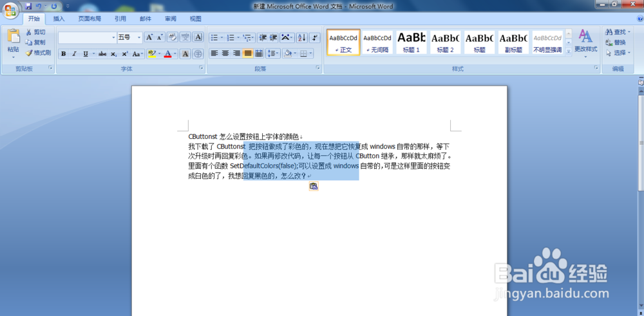Shrink font size with the smaller A icon

click(x=160, y=37)
